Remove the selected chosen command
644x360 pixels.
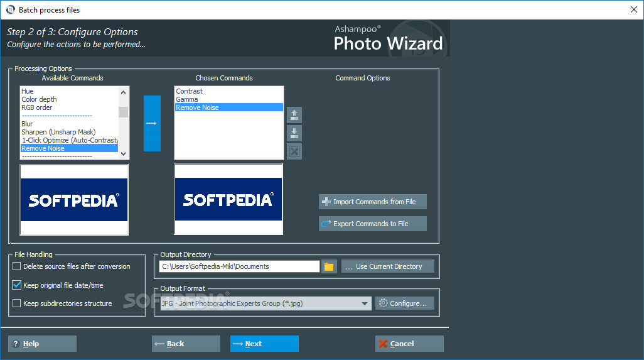(x=294, y=151)
